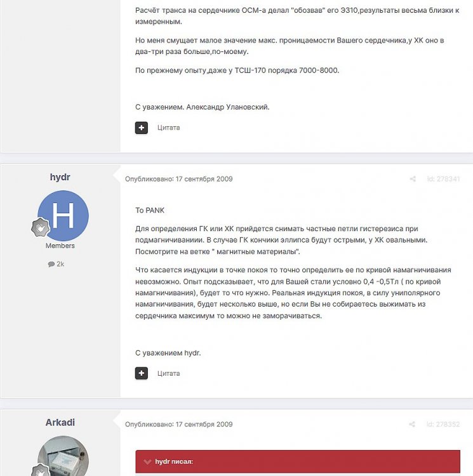Viewport: 473px width, 476px height.
Task: Open the hydr username profile link
Action: point(60,177)
